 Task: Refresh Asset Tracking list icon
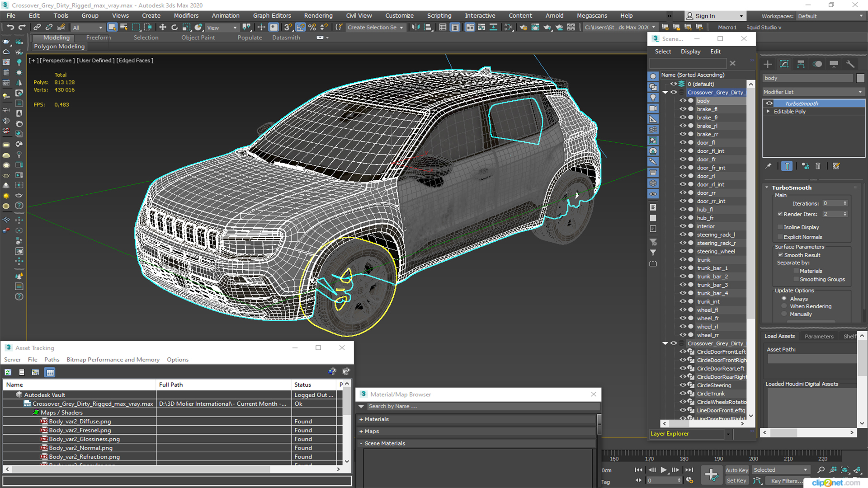tap(8, 372)
